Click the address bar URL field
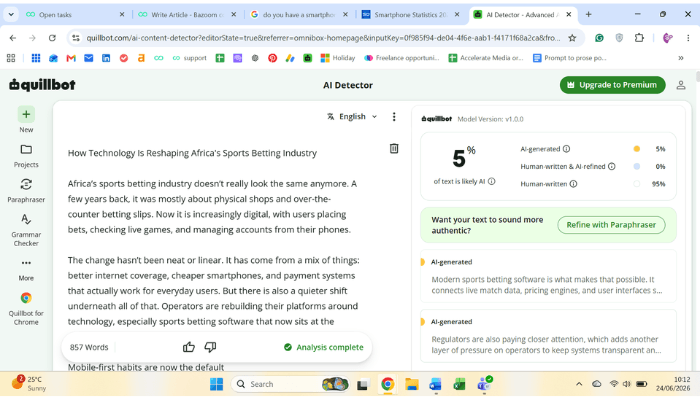The image size is (700, 400). pos(323,38)
